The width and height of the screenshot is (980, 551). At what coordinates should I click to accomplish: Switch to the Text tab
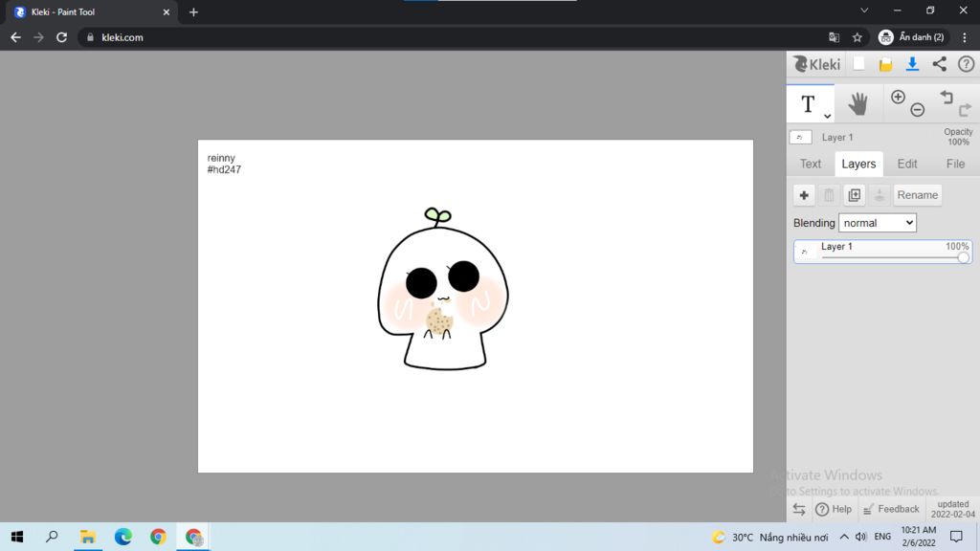tap(811, 164)
